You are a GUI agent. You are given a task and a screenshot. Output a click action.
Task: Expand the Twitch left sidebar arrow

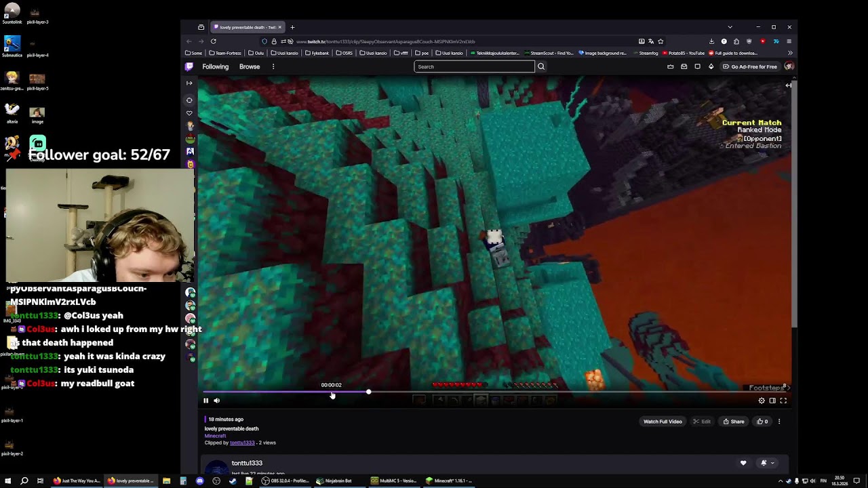click(189, 83)
